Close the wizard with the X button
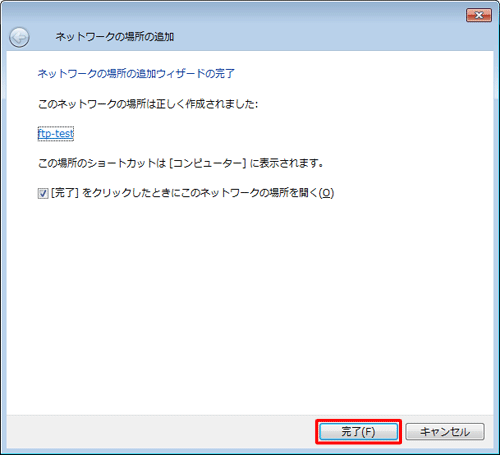The height and width of the screenshot is (455, 500). (x=479, y=15)
